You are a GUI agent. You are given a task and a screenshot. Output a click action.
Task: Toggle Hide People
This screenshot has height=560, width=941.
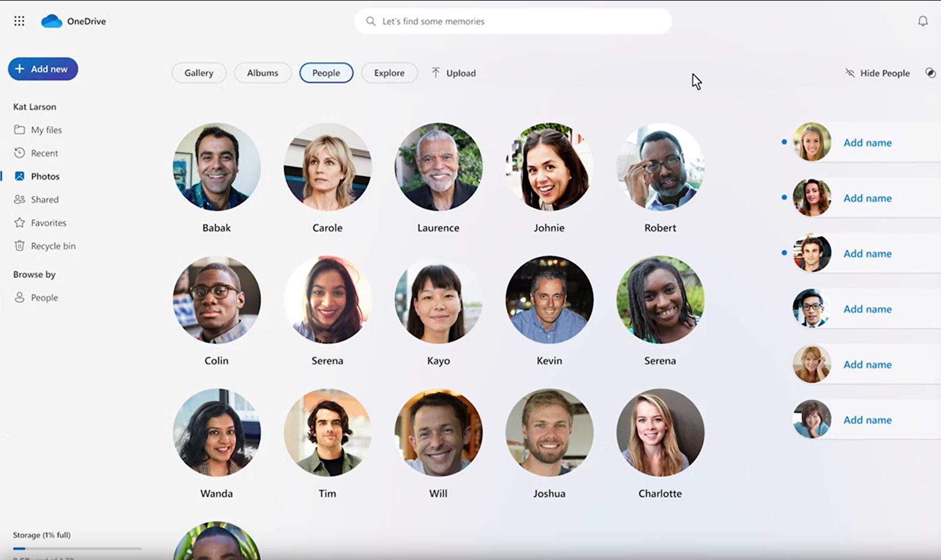click(x=877, y=73)
